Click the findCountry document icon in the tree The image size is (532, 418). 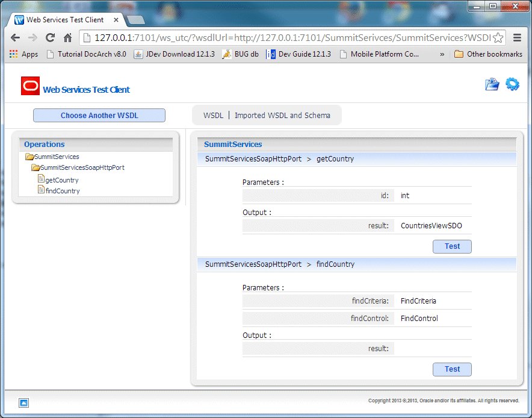(41, 190)
